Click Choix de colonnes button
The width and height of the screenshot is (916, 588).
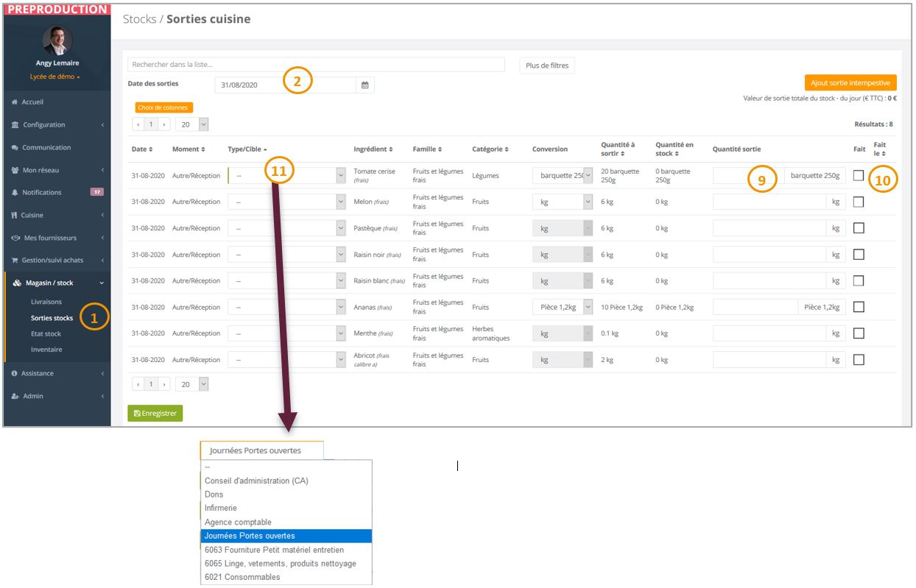click(163, 107)
